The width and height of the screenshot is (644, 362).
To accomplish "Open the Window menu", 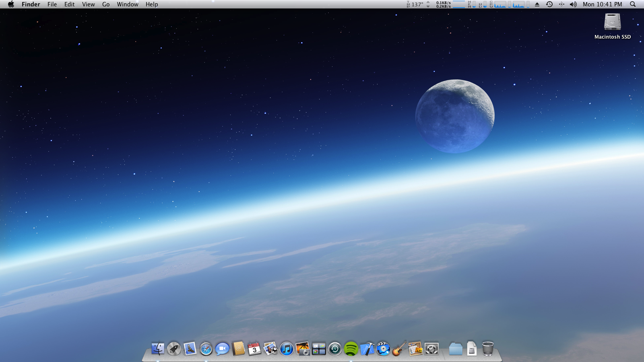I will [x=128, y=4].
